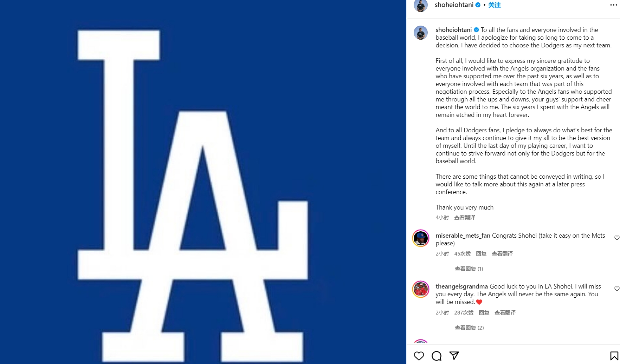Click the LA Dodgers logo image
The width and height of the screenshot is (620, 364).
tap(203, 182)
